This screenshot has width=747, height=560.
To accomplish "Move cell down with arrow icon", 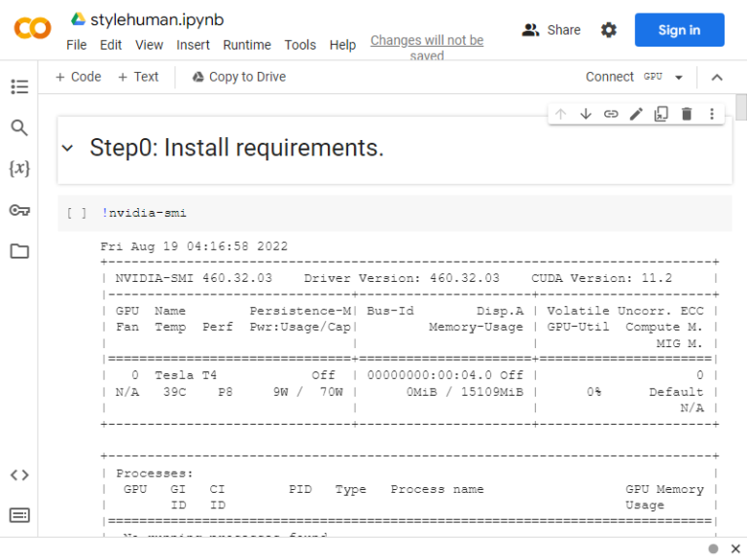I will click(586, 114).
